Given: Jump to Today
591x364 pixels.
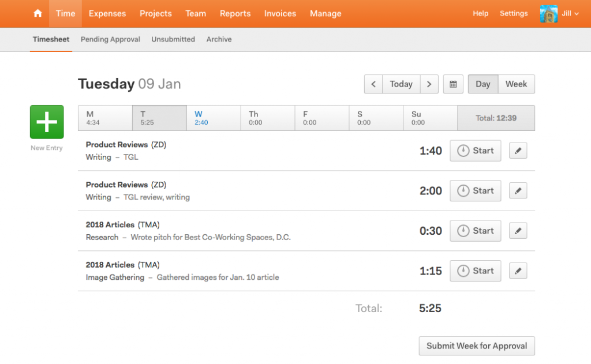Looking at the screenshot, I should click(x=401, y=84).
